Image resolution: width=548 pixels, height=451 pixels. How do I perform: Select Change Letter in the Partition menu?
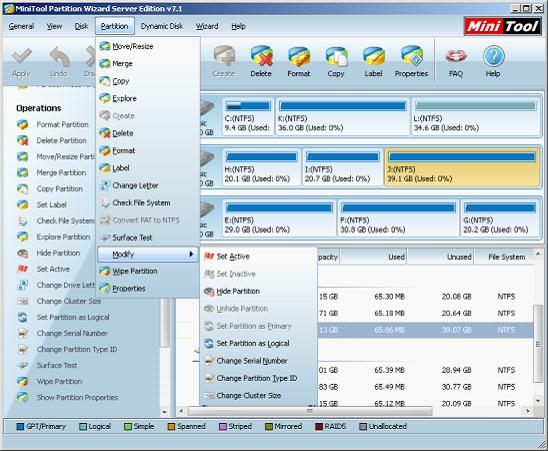[x=135, y=186]
